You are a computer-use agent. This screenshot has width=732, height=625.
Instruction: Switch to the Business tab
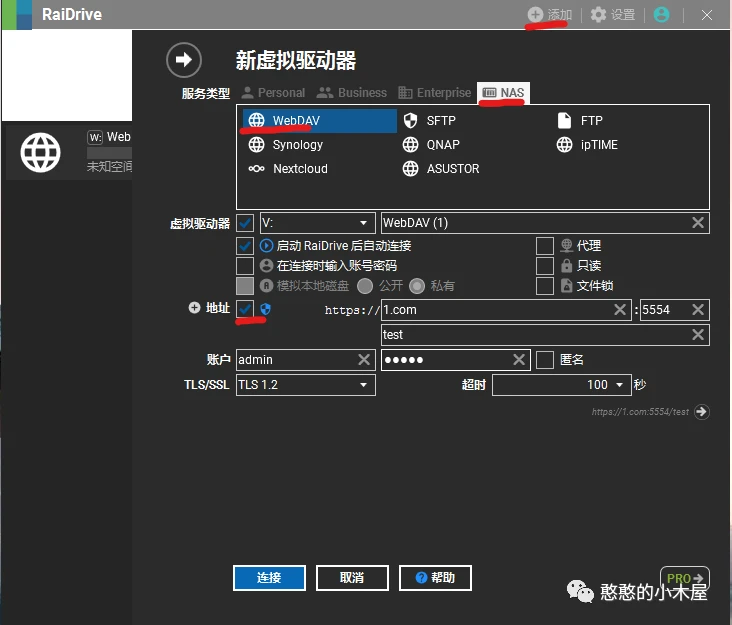[x=352, y=93]
